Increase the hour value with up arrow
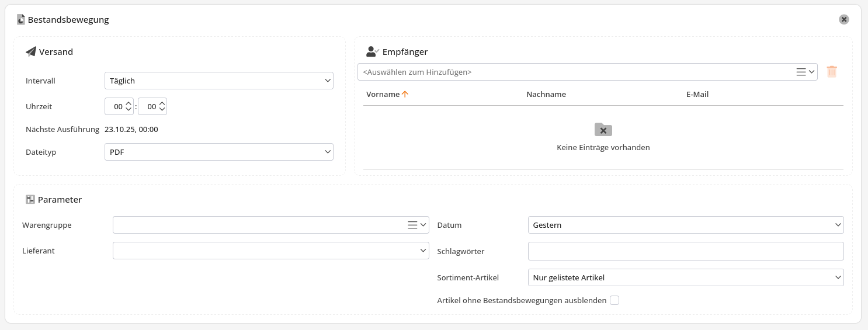The width and height of the screenshot is (868, 330). 129,103
